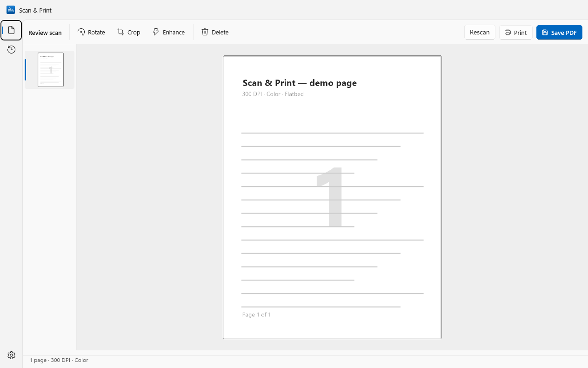Click status text '1 page · 300 DPI · Color'
The image size is (588, 368).
coord(59,360)
